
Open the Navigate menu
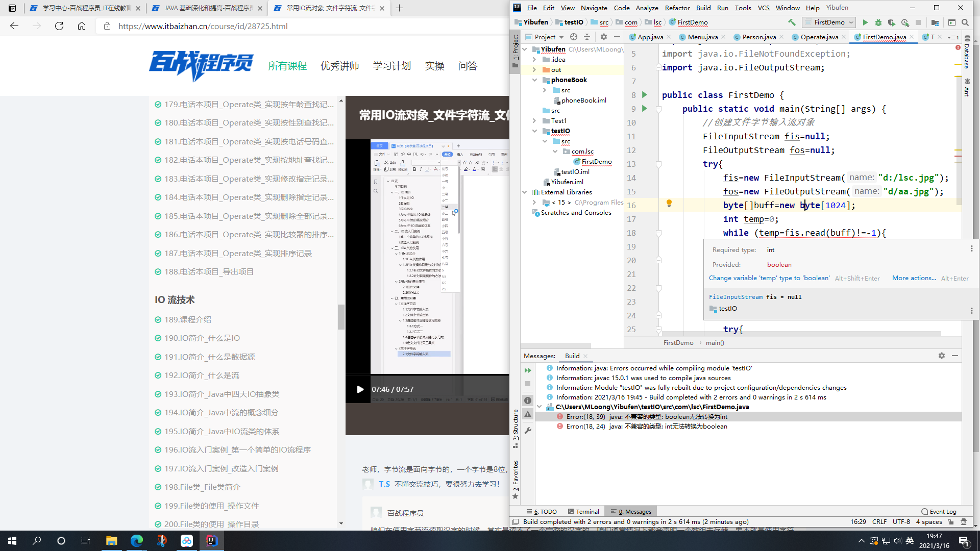coord(594,8)
